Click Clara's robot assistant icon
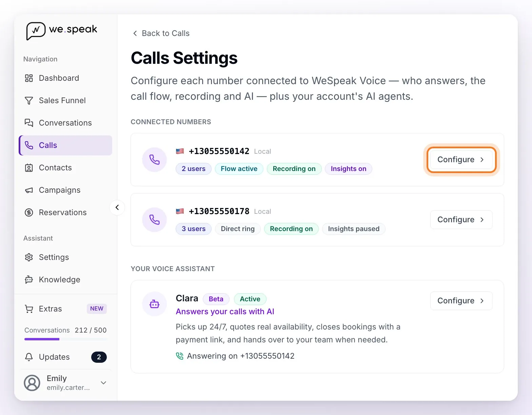 154,304
